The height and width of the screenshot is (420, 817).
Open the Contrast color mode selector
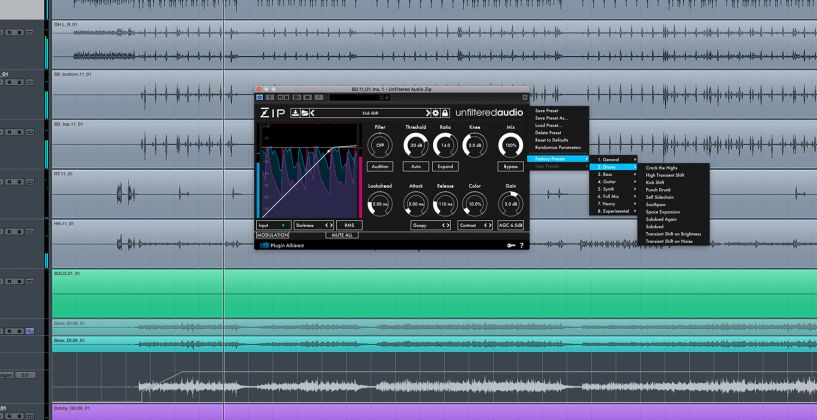471,226
